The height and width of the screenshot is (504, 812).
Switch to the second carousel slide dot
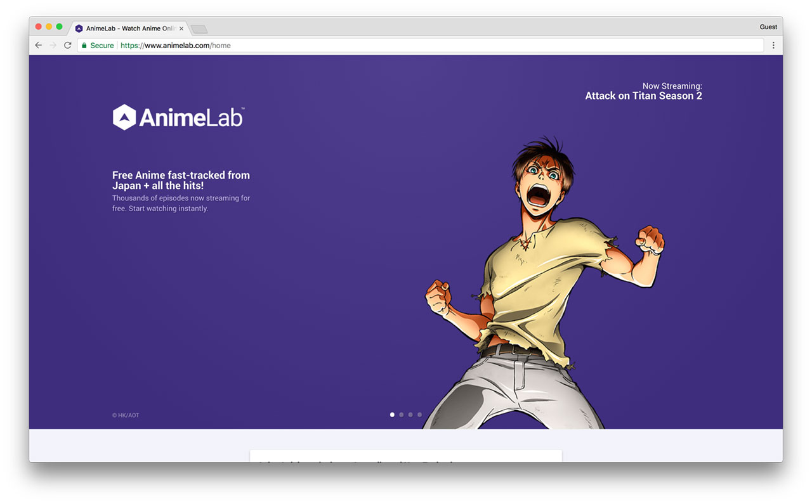click(401, 415)
